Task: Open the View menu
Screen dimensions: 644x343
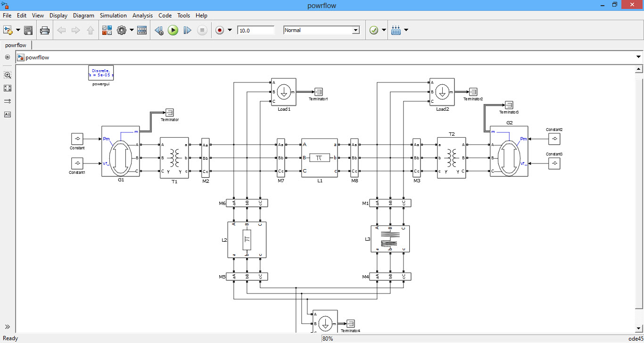Action: click(38, 16)
